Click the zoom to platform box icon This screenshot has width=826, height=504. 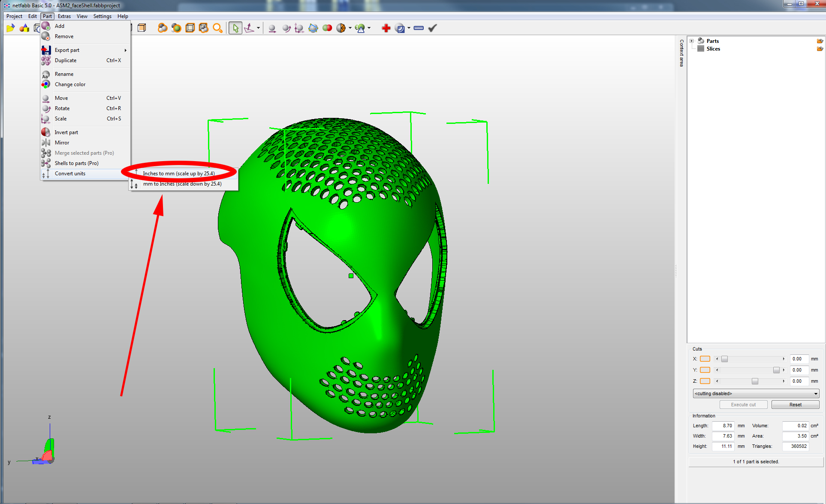tap(190, 28)
